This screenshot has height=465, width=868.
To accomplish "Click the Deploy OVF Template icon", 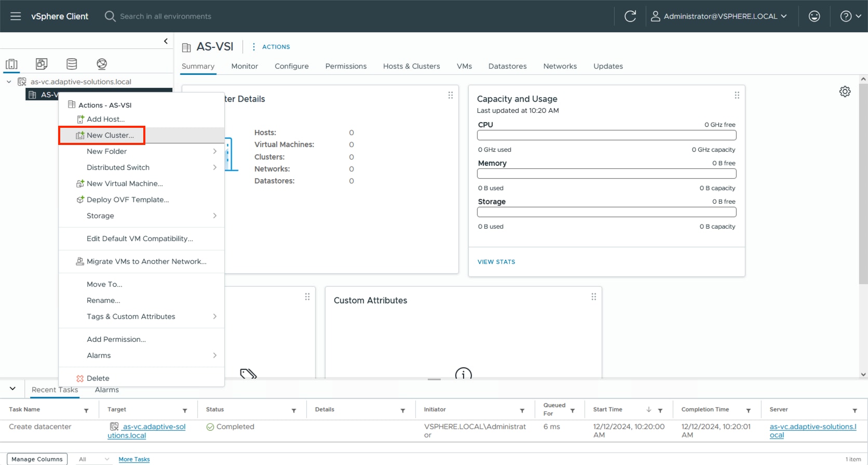I will point(80,200).
